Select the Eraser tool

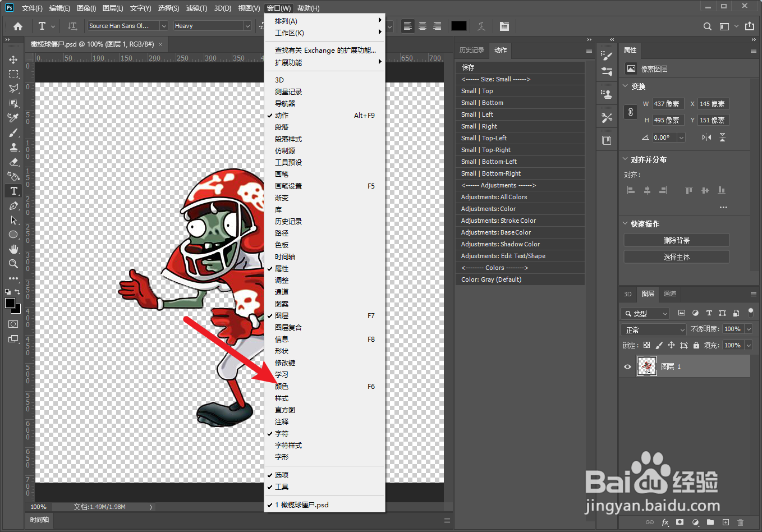tap(13, 162)
